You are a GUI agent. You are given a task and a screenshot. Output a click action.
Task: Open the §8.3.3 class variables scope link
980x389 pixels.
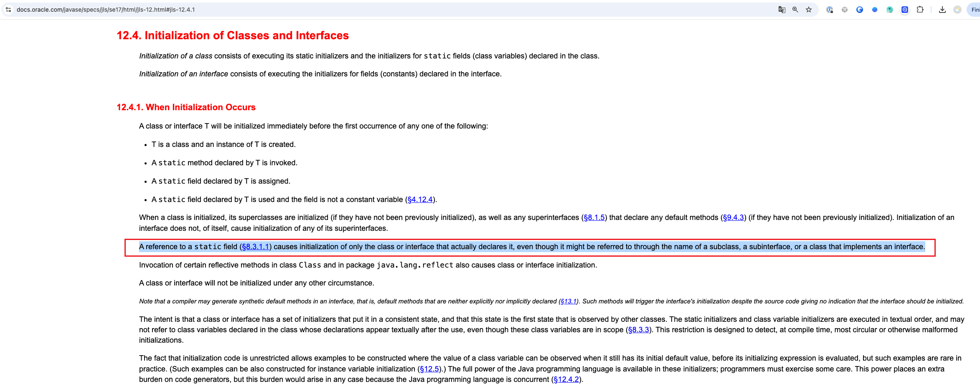pyautogui.click(x=638, y=330)
